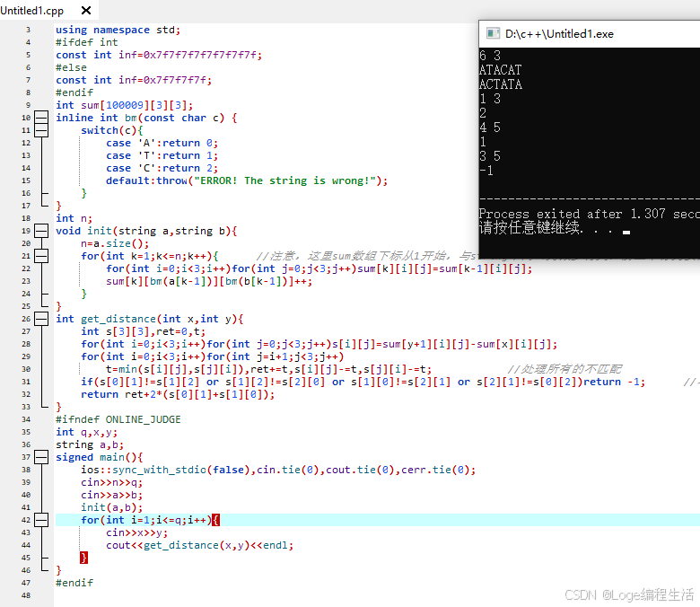Collapse the init function fold at line 19
The width and height of the screenshot is (700, 607).
(41, 231)
